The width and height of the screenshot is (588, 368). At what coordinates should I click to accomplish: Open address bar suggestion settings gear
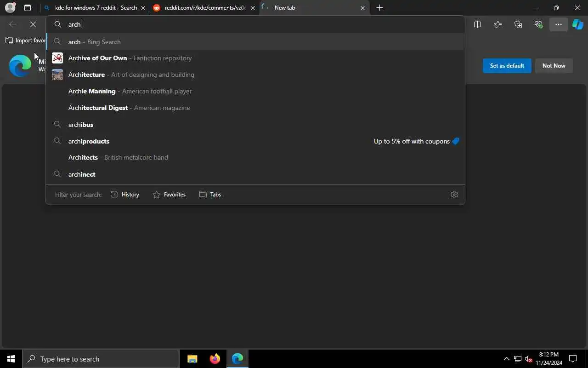(454, 195)
